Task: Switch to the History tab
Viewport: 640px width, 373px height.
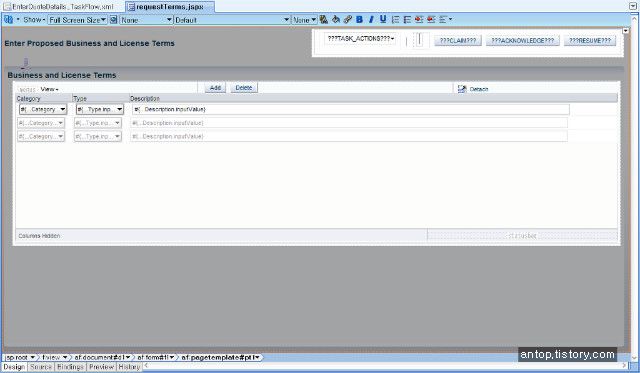Action: (x=129, y=367)
